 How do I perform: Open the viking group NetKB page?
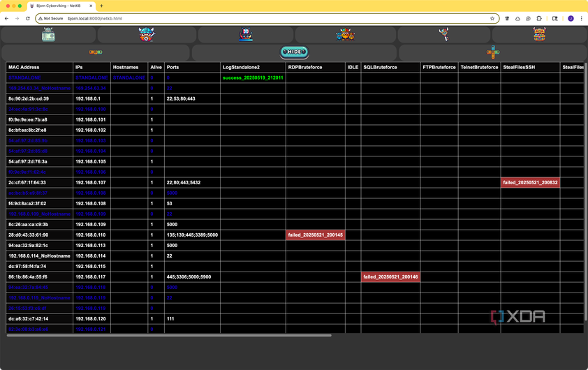[x=346, y=34]
